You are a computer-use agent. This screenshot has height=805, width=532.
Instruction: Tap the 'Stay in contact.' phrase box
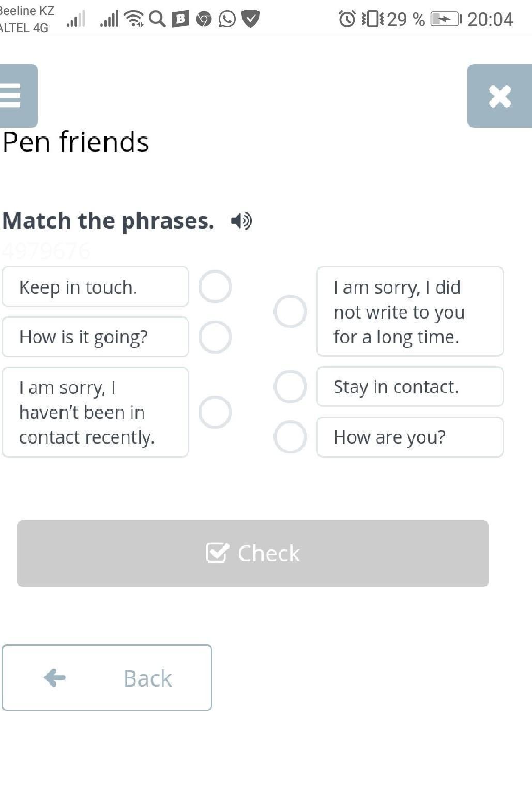(409, 387)
